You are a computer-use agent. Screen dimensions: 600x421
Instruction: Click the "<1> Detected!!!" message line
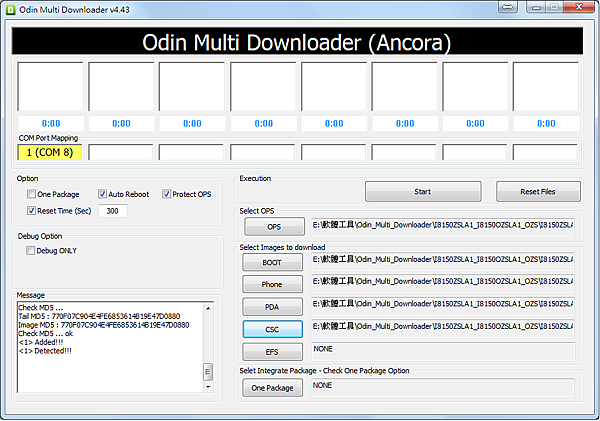click(45, 351)
